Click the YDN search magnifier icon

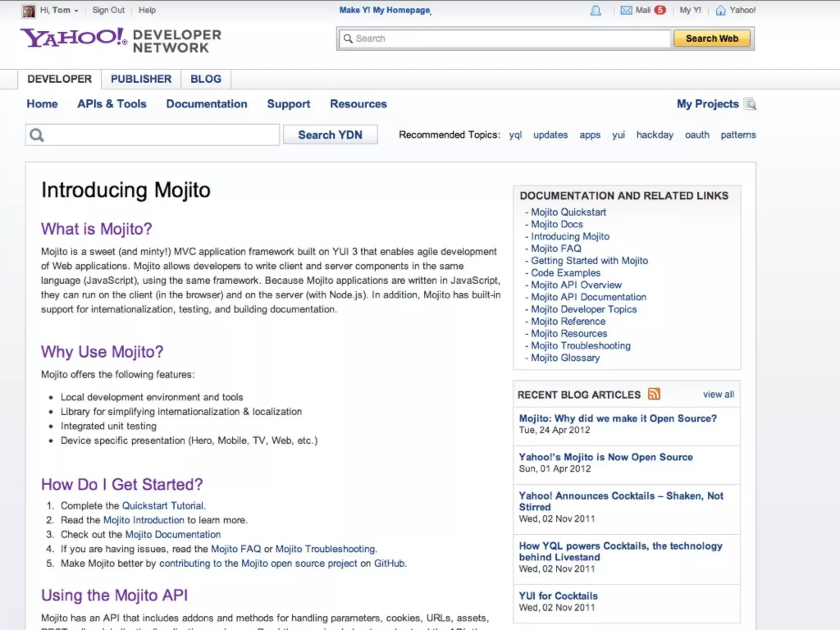[x=37, y=135]
